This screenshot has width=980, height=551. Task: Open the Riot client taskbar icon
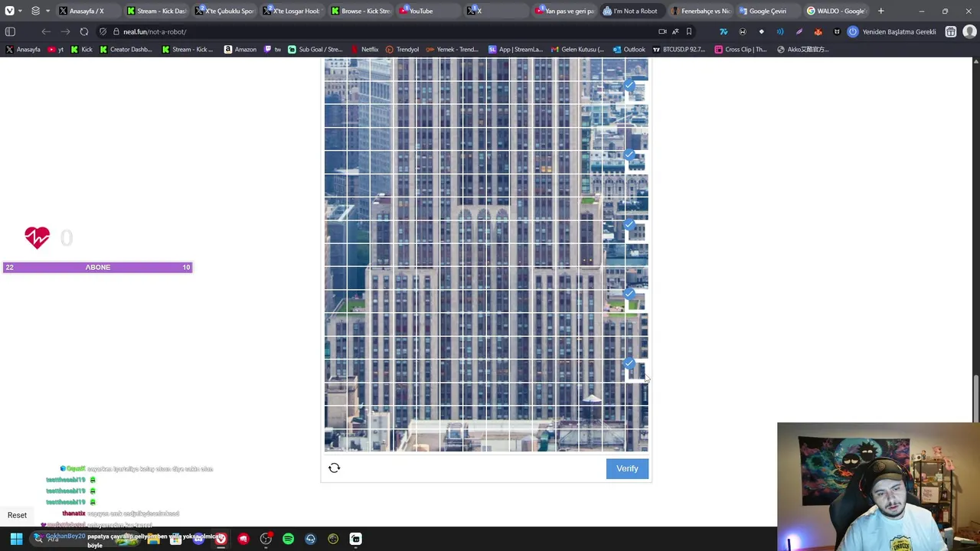[243, 539]
